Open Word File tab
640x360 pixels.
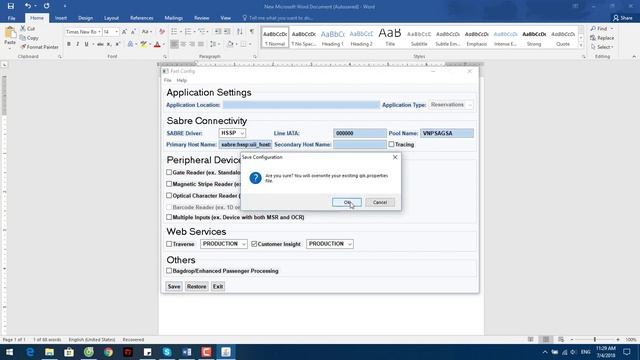11,18
